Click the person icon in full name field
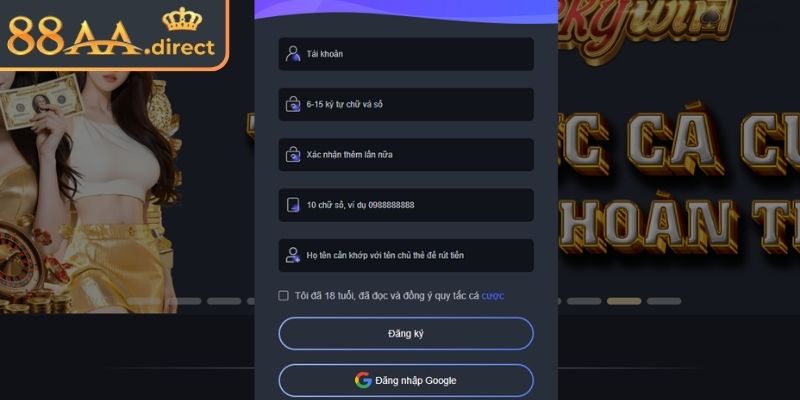This screenshot has width=800, height=400. (x=293, y=255)
